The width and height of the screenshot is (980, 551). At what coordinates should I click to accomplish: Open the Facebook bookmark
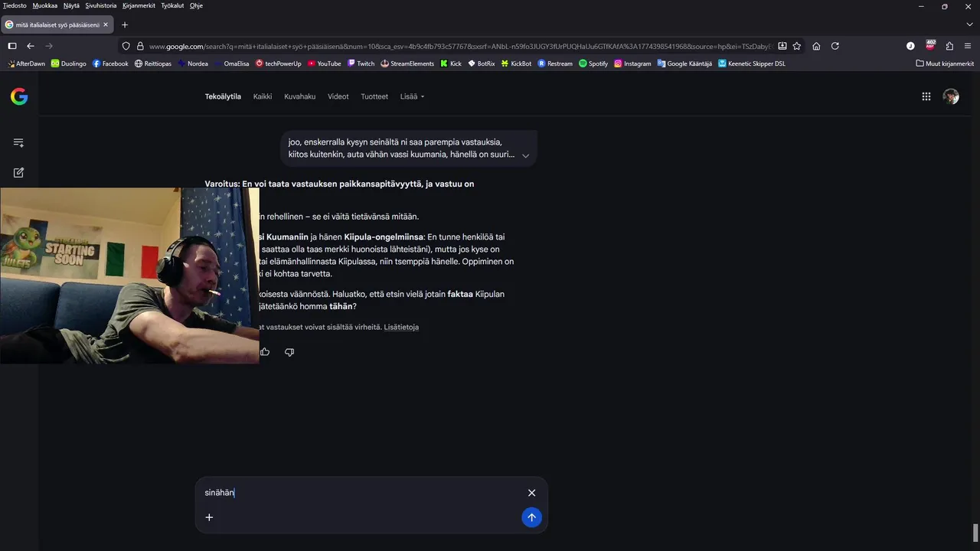110,64
